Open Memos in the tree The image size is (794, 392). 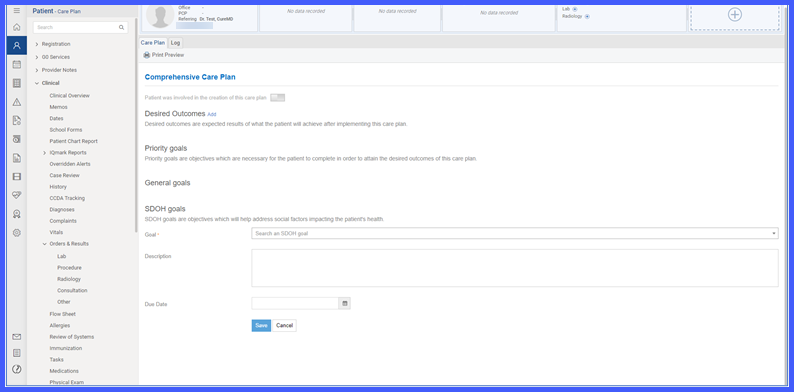click(x=58, y=107)
